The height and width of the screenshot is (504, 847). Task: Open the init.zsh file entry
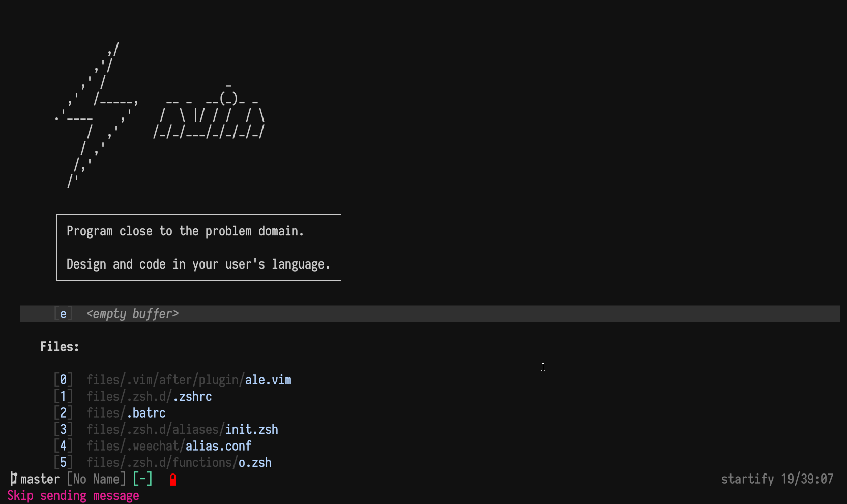pos(182,429)
